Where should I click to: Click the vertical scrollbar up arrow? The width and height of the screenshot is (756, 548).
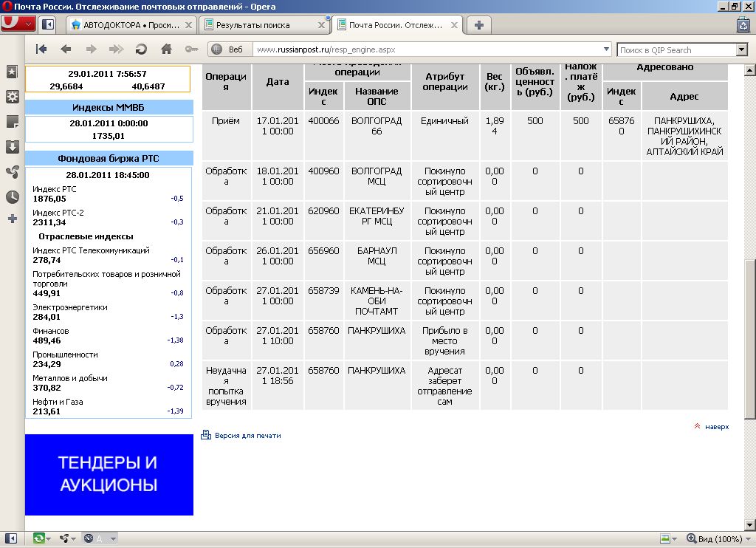pos(749,71)
